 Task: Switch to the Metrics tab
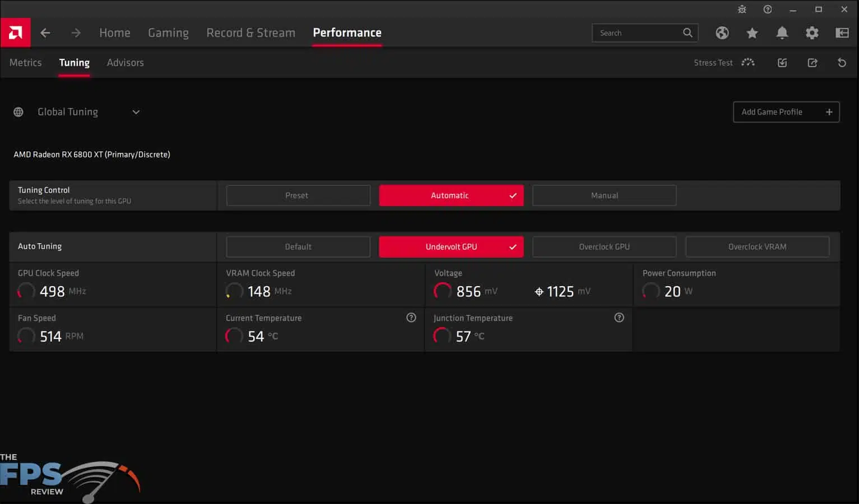pos(25,62)
